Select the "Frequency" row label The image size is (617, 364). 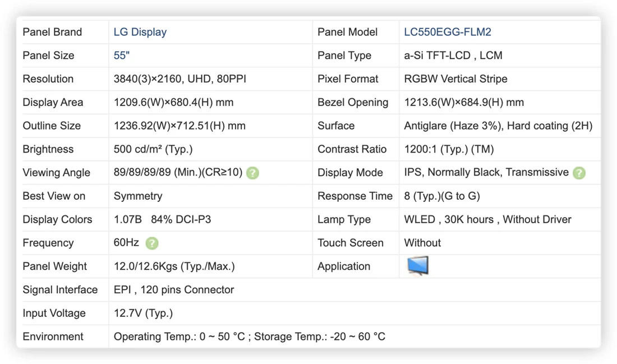[48, 243]
